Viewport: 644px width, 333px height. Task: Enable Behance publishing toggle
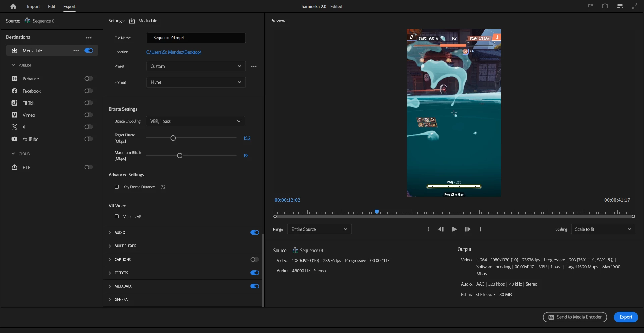[x=89, y=79]
